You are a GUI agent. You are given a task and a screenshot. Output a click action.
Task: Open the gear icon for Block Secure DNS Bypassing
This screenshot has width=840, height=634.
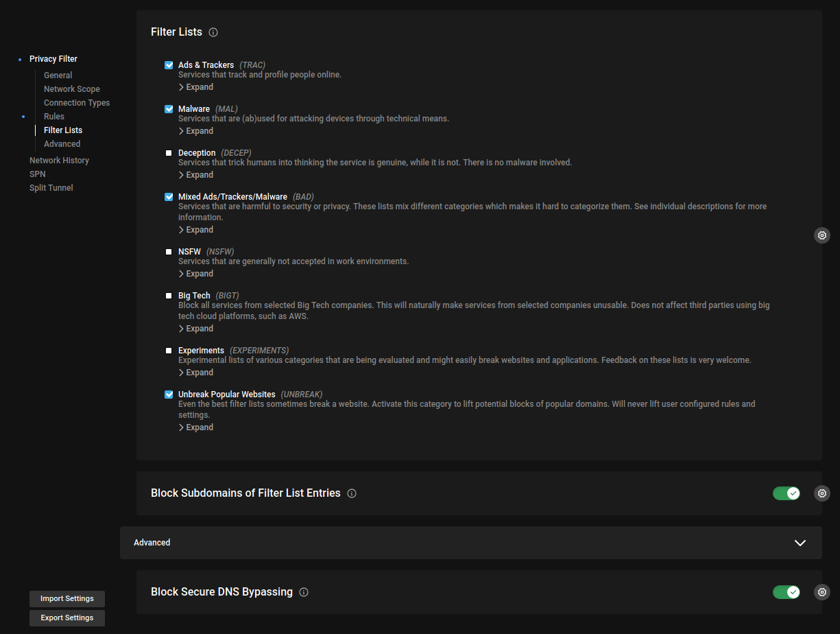(x=822, y=592)
